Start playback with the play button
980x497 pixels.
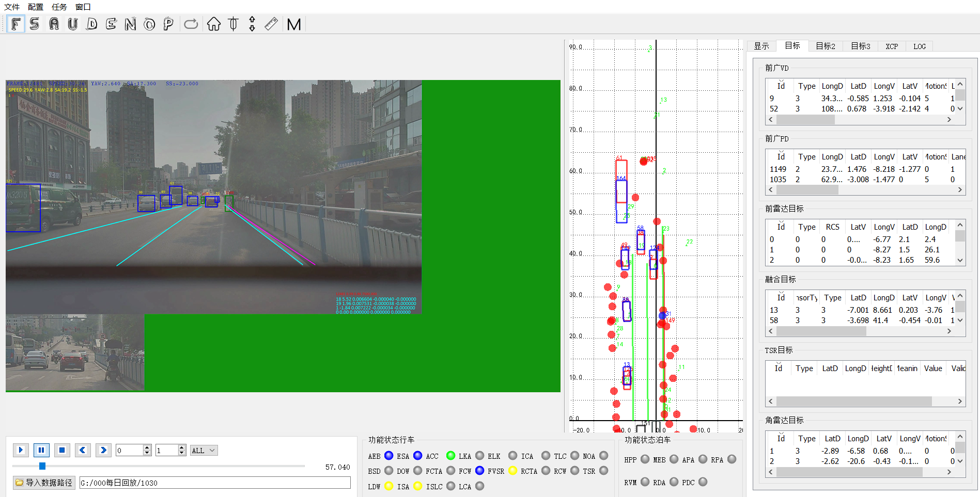pos(21,450)
